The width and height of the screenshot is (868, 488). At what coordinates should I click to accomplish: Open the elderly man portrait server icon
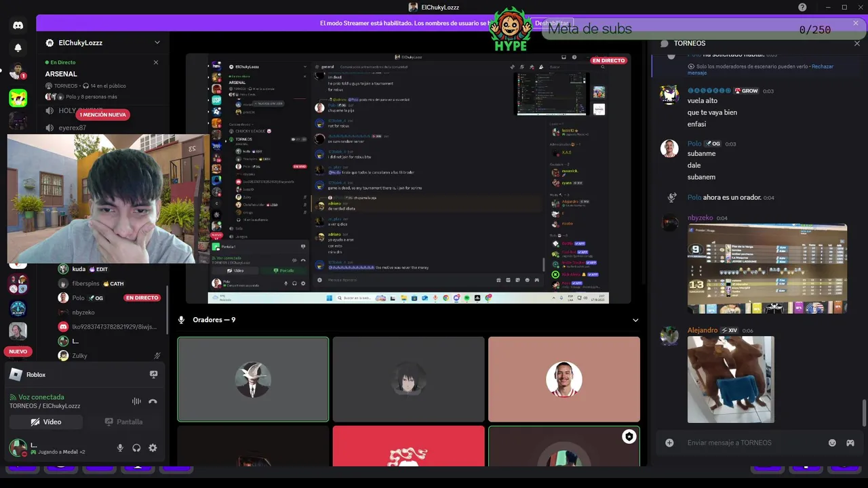(x=18, y=331)
